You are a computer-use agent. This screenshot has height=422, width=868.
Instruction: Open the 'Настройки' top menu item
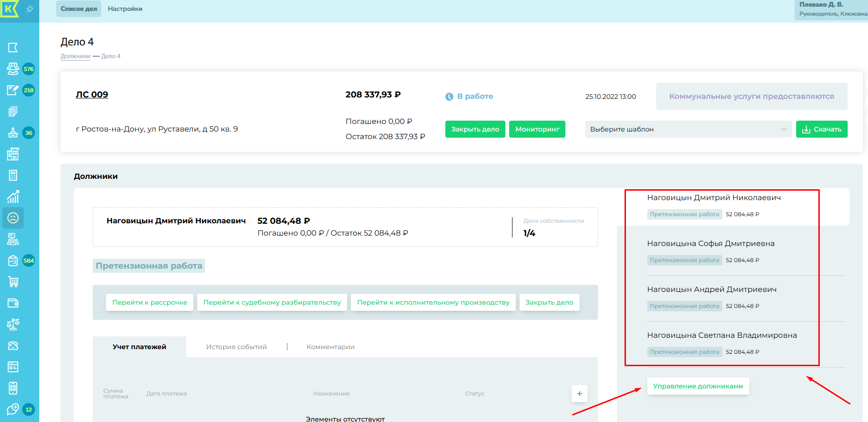(x=125, y=9)
